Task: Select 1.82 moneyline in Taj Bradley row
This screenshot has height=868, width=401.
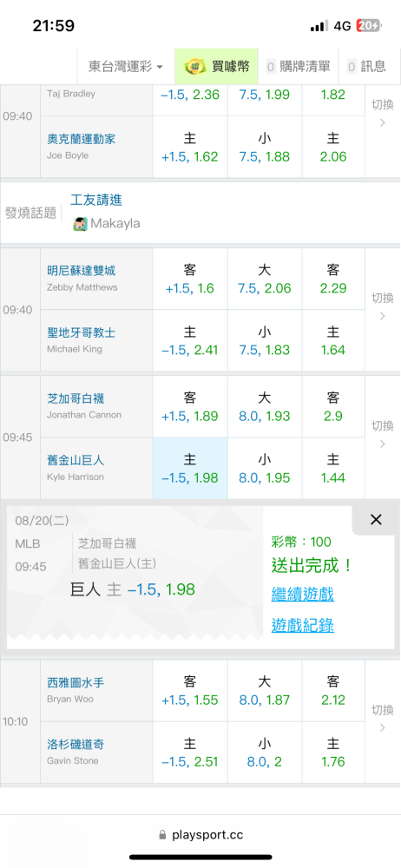Action: pos(333,100)
